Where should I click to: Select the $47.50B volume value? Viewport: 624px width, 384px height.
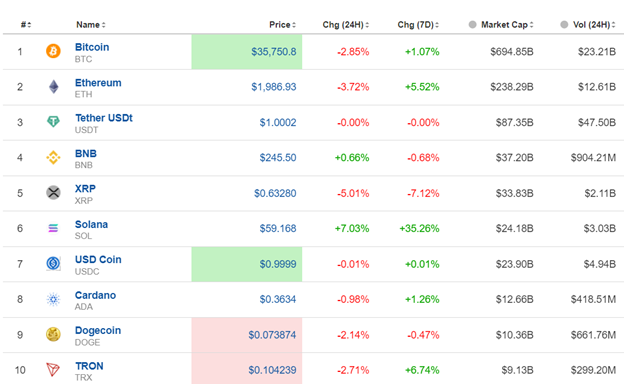coord(597,122)
